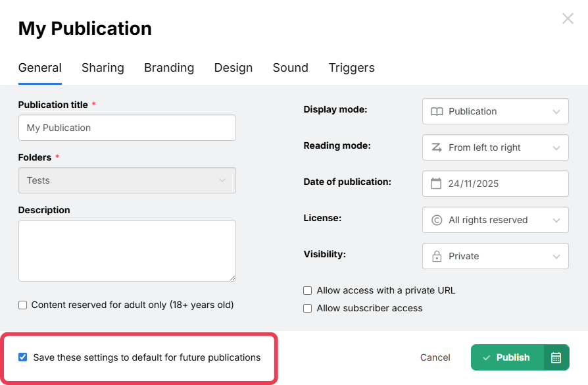Click the book icon in Display mode
Image resolution: width=588 pixels, height=385 pixels.
click(x=437, y=111)
